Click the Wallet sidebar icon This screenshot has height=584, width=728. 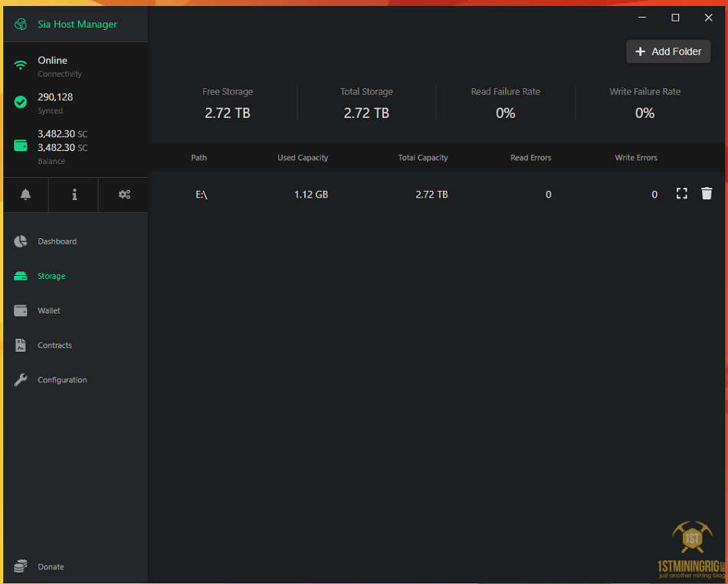pos(21,310)
